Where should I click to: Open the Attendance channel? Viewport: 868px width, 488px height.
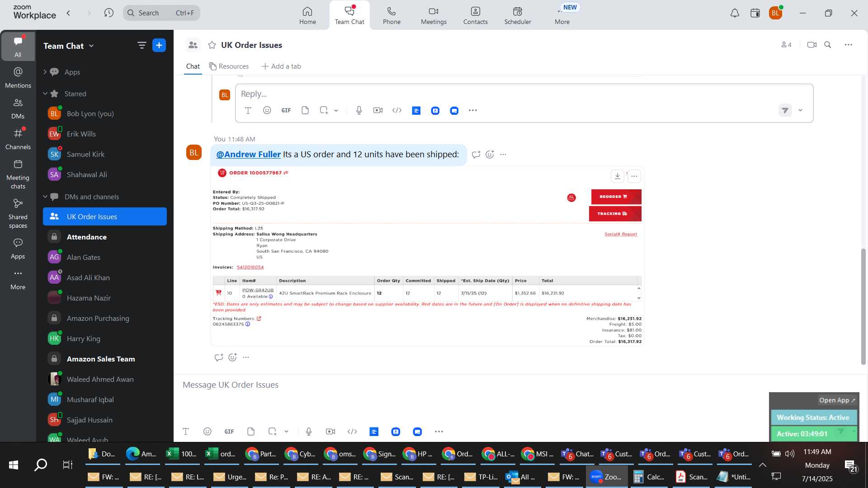[x=105, y=237]
